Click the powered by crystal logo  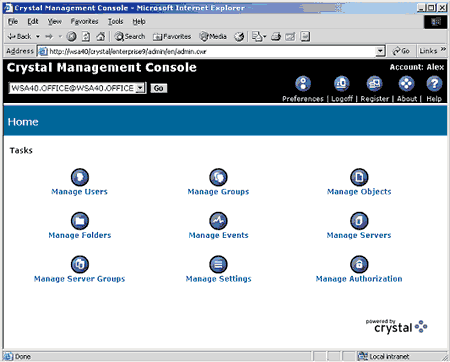[396, 326]
